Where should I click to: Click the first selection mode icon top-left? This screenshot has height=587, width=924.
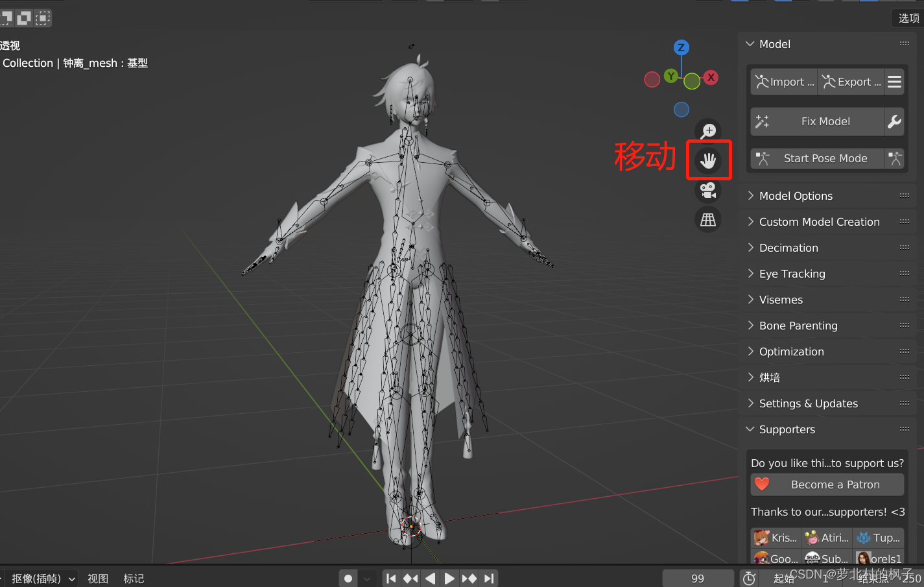(x=6, y=18)
